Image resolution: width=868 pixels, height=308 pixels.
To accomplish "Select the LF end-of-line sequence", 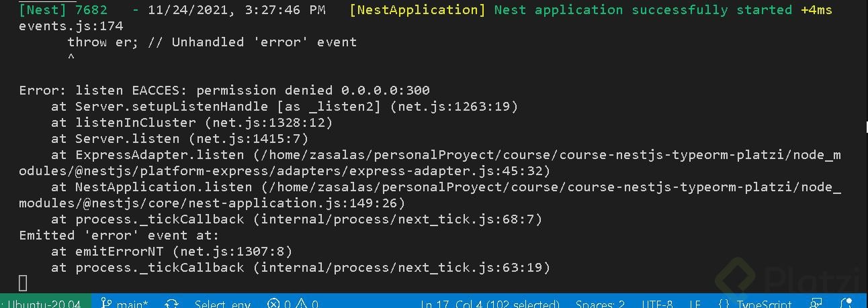I will [x=695, y=304].
